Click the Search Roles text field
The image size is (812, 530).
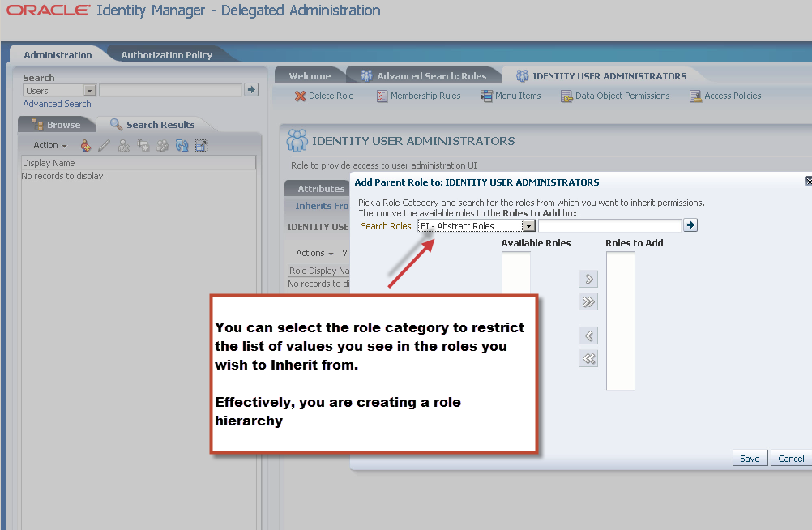click(x=609, y=226)
